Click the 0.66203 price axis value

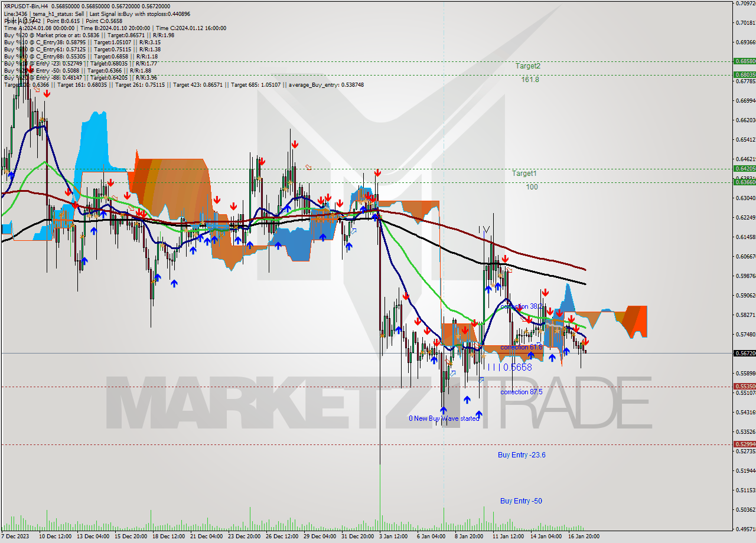click(745, 120)
